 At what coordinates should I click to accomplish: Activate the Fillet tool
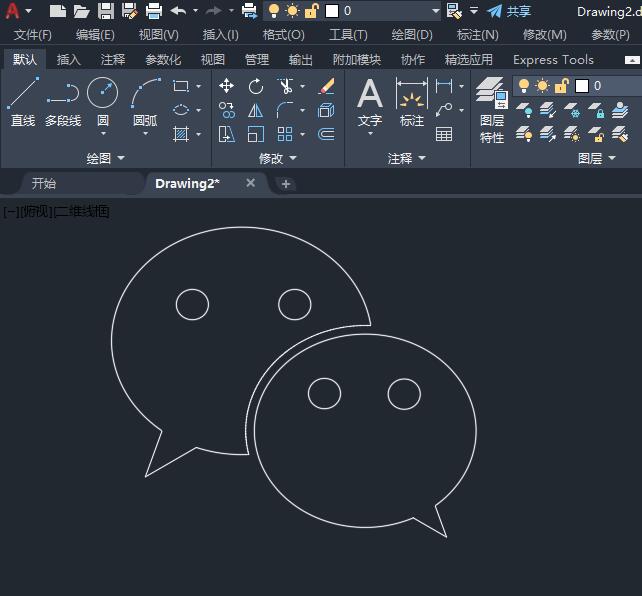(x=285, y=110)
